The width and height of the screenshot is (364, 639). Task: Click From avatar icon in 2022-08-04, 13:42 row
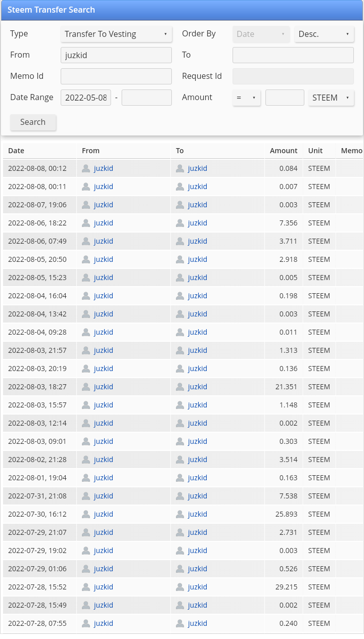coord(86,314)
